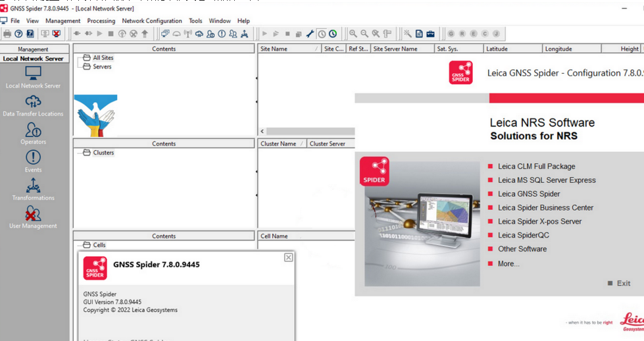
Task: Open the View menu
Action: [x=32, y=20]
